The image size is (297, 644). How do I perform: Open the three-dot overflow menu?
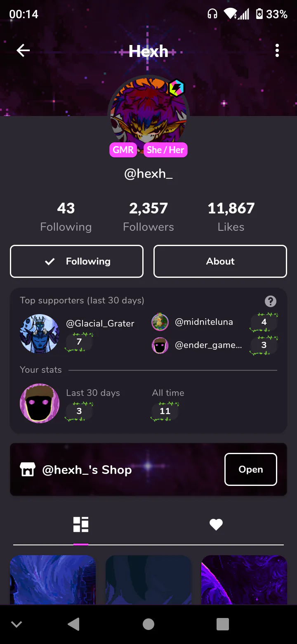click(x=277, y=51)
